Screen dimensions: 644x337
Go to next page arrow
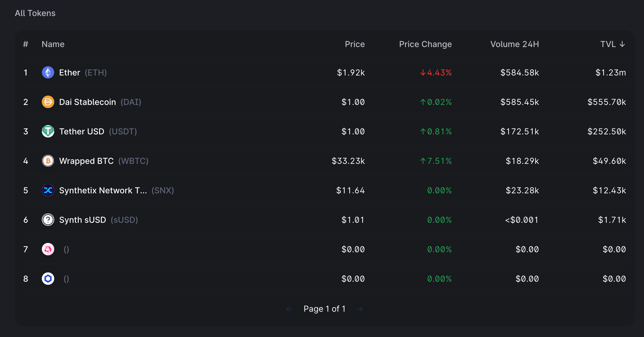pos(360,309)
